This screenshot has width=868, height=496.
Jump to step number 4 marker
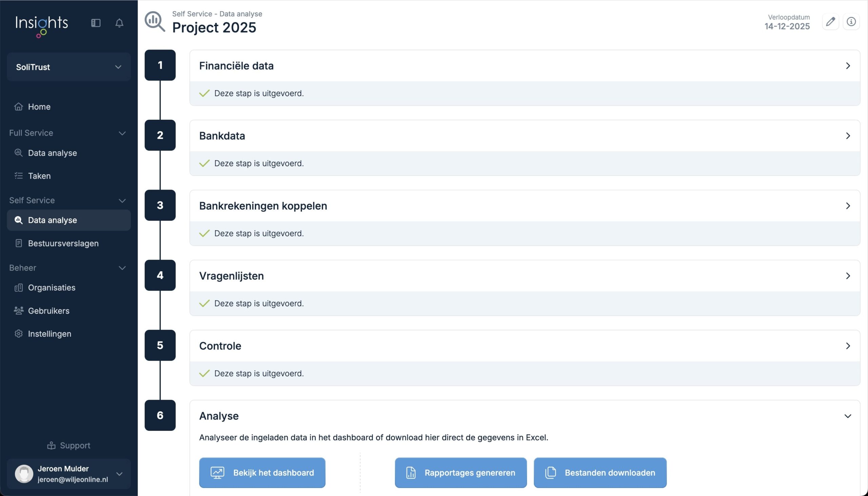pyautogui.click(x=160, y=275)
